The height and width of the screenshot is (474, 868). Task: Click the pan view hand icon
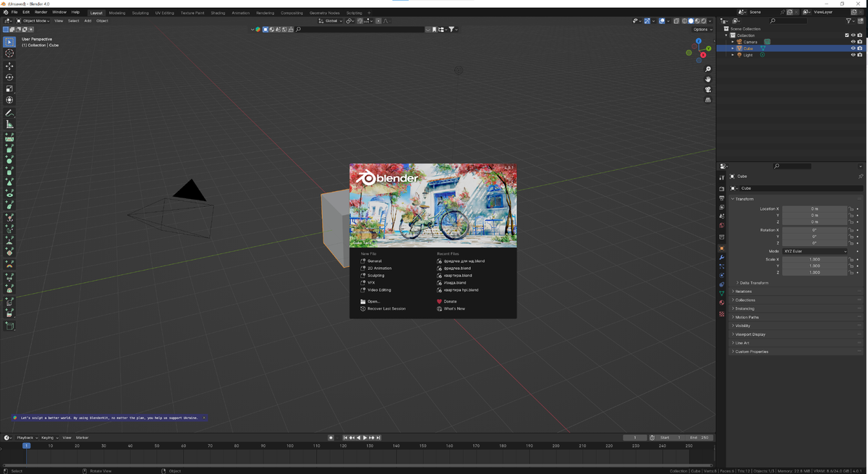708,80
